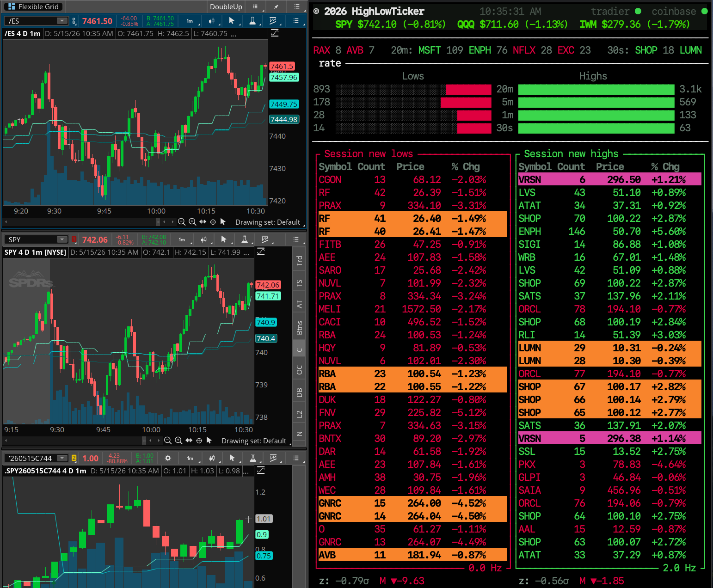This screenshot has width=713, height=588.
Task: Click the coinbase status label
Action: pyautogui.click(x=674, y=11)
